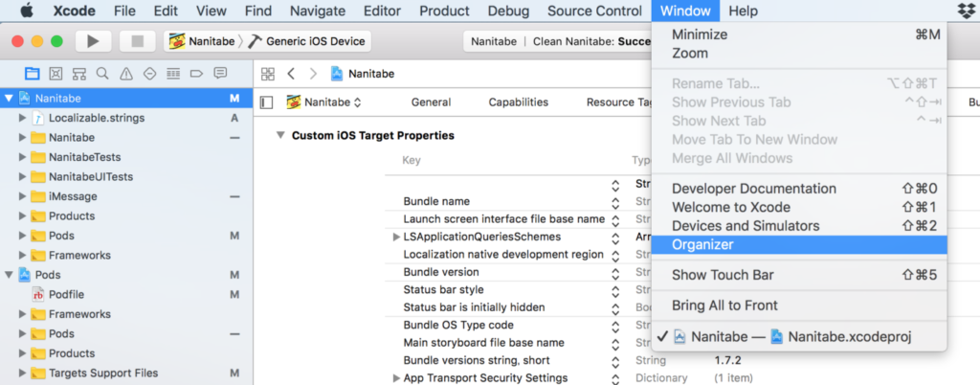Go back with the left chevron
Image resolution: width=980 pixels, height=385 pixels.
pos(291,74)
